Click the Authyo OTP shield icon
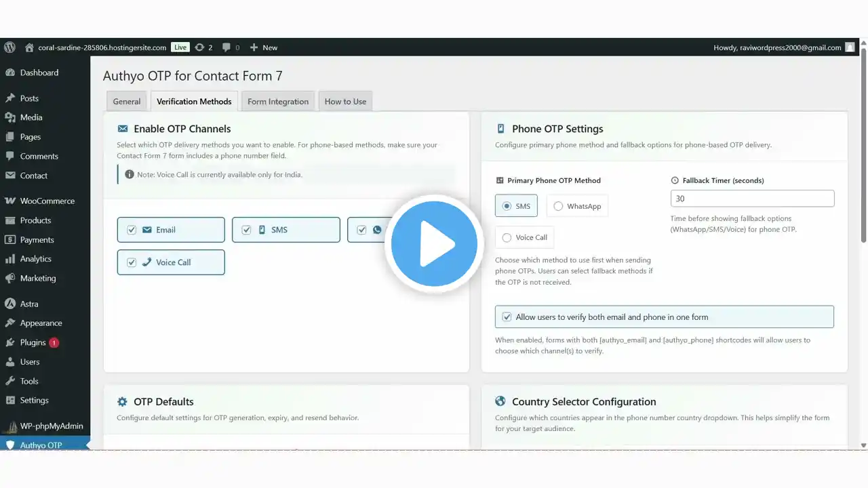 pyautogui.click(x=10, y=445)
